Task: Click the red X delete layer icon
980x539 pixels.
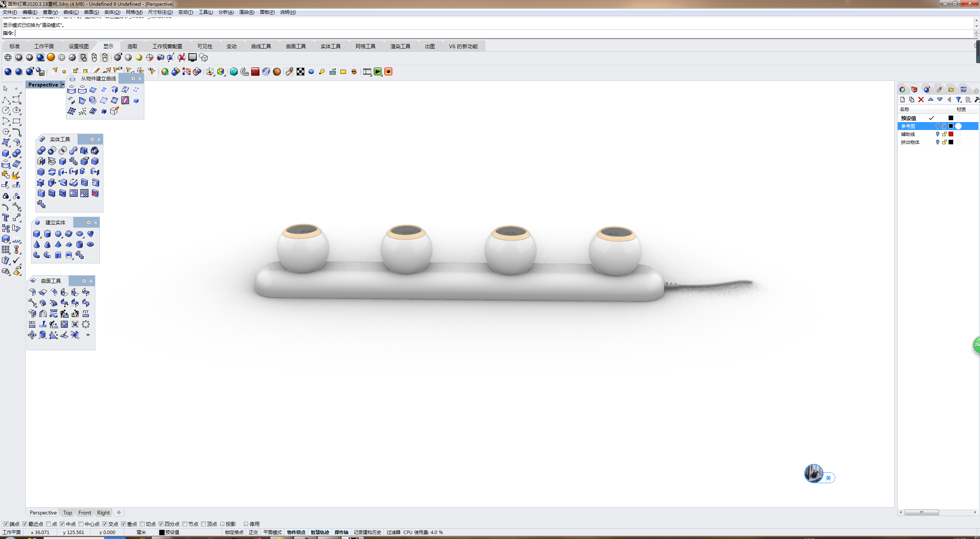Action: pos(921,100)
